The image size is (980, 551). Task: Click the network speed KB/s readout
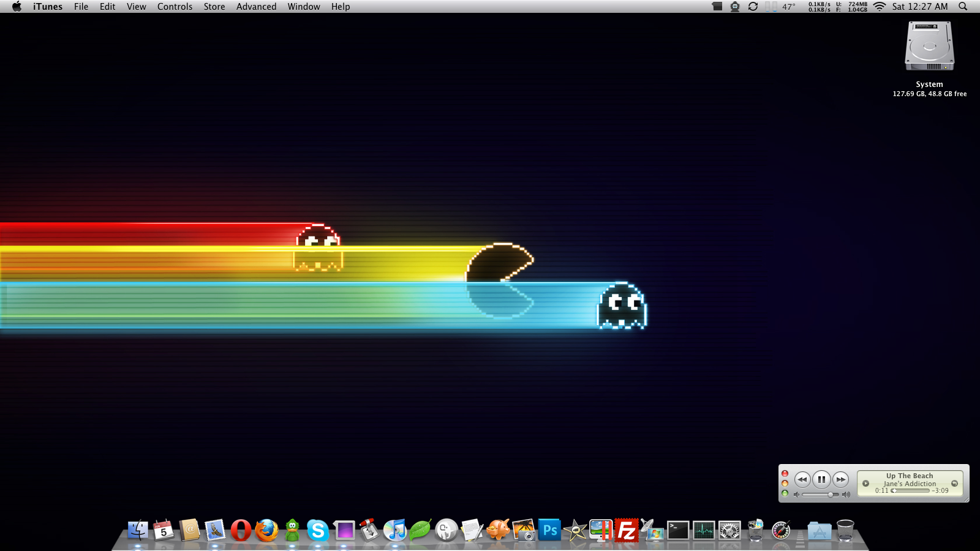tap(820, 7)
